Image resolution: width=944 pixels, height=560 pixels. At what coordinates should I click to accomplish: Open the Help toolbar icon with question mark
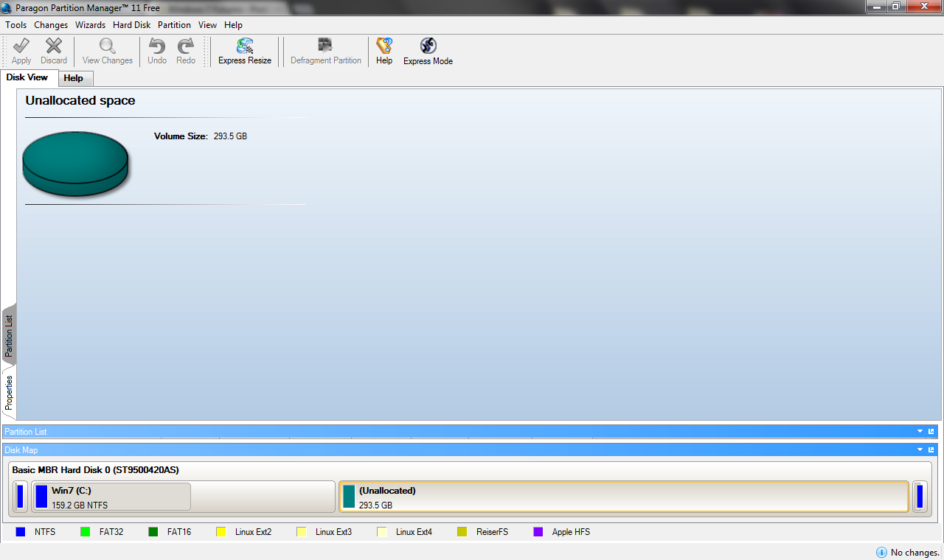point(384,52)
